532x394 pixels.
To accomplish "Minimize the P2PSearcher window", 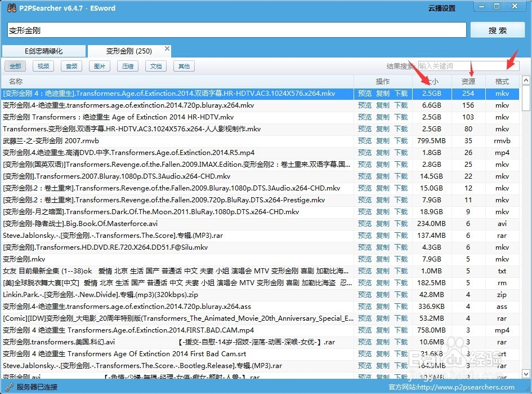I will click(x=481, y=6).
